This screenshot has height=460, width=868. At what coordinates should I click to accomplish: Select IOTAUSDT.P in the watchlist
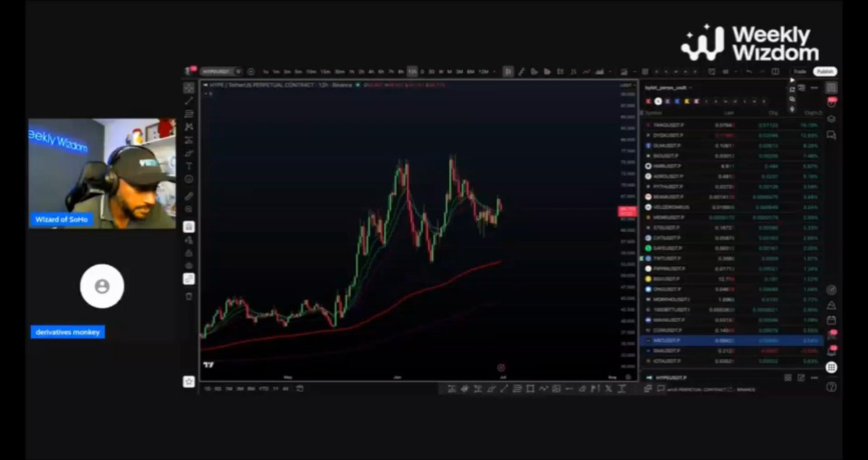tap(733, 360)
